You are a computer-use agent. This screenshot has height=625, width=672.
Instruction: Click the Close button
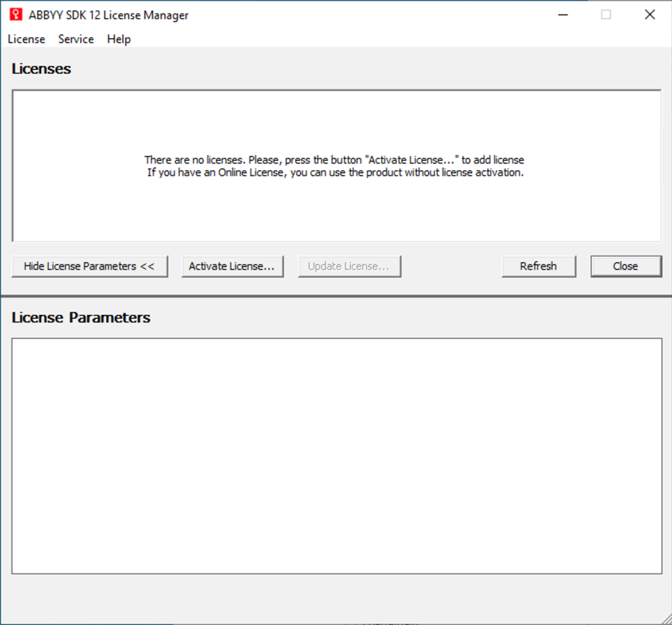626,266
